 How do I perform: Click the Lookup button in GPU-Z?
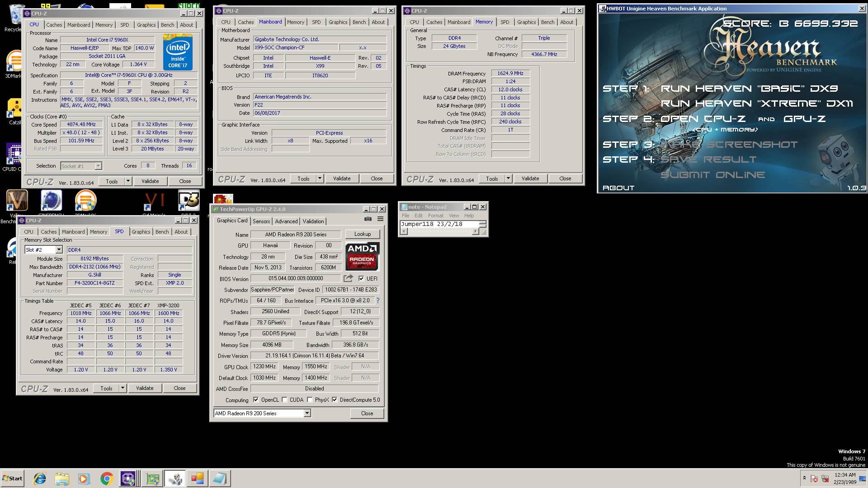tap(363, 234)
